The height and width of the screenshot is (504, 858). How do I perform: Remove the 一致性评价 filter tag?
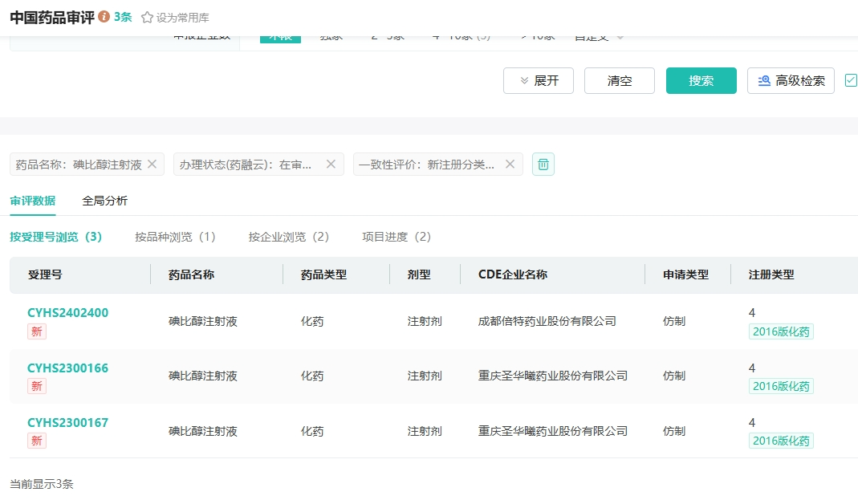coord(510,164)
